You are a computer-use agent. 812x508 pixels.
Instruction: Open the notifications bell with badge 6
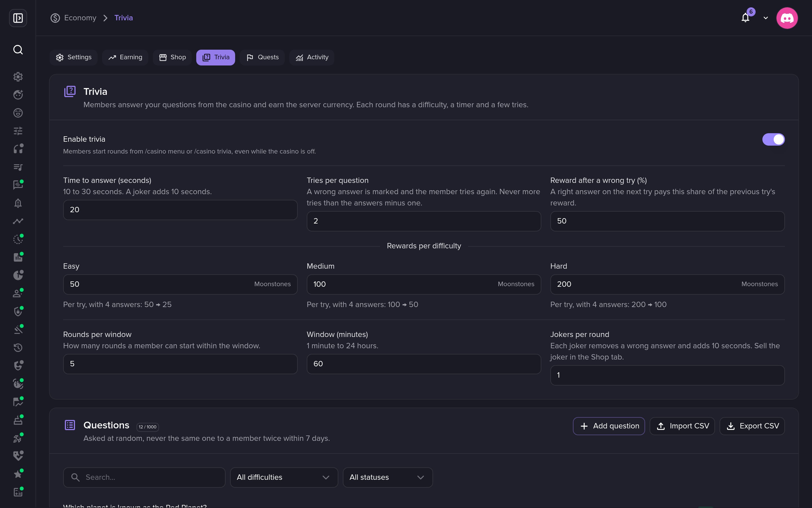(x=745, y=17)
